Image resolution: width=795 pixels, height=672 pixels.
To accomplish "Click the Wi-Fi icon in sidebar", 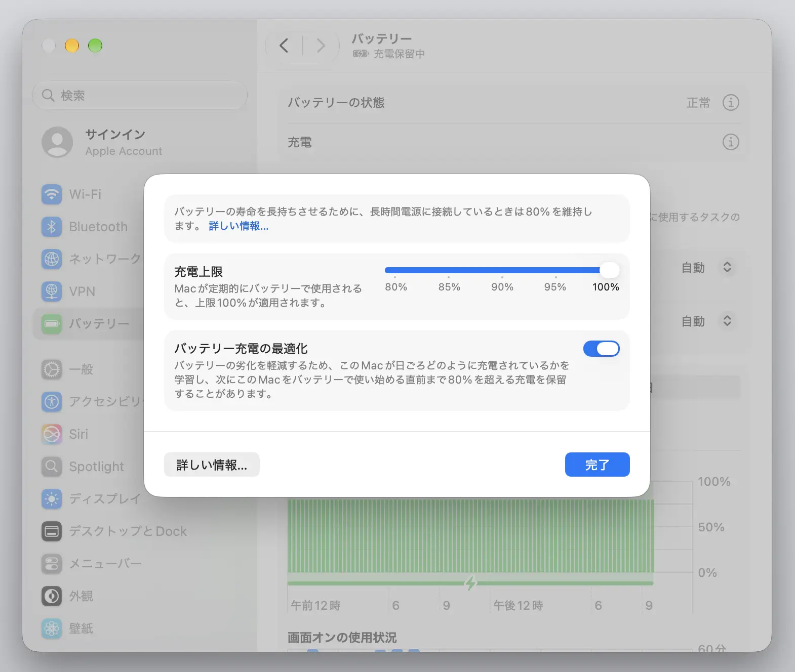I will point(52,194).
